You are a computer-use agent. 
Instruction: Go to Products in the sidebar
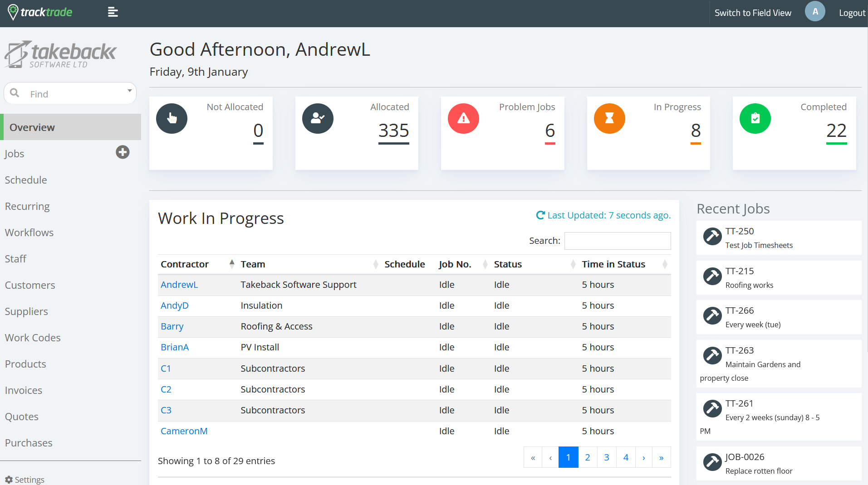(x=25, y=364)
